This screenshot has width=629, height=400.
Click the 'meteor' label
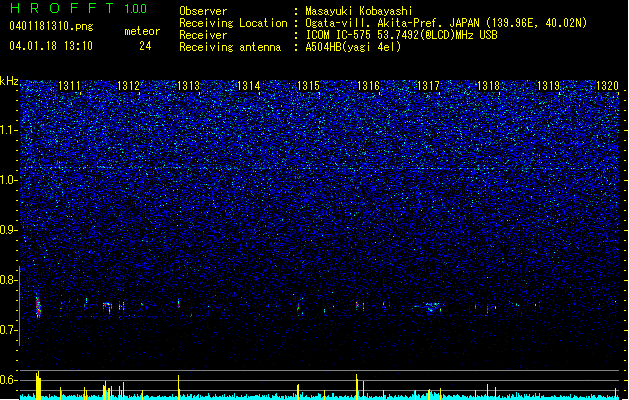142,31
